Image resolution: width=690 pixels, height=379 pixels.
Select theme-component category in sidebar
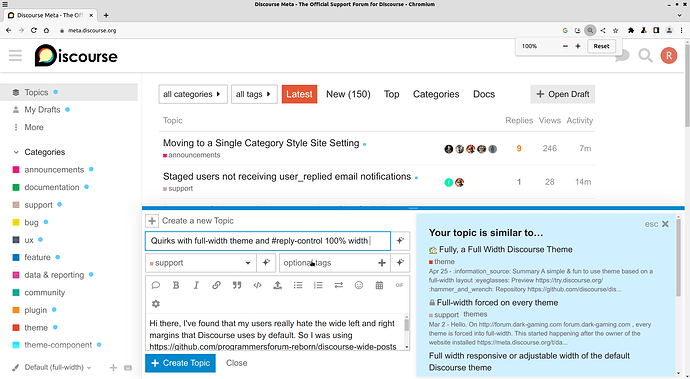(x=58, y=345)
